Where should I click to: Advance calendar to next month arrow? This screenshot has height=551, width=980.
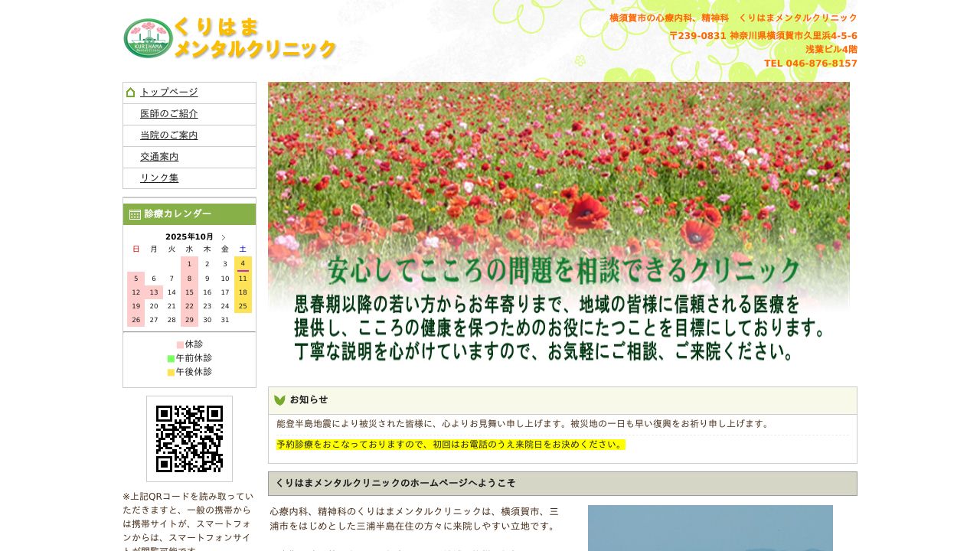tap(224, 237)
